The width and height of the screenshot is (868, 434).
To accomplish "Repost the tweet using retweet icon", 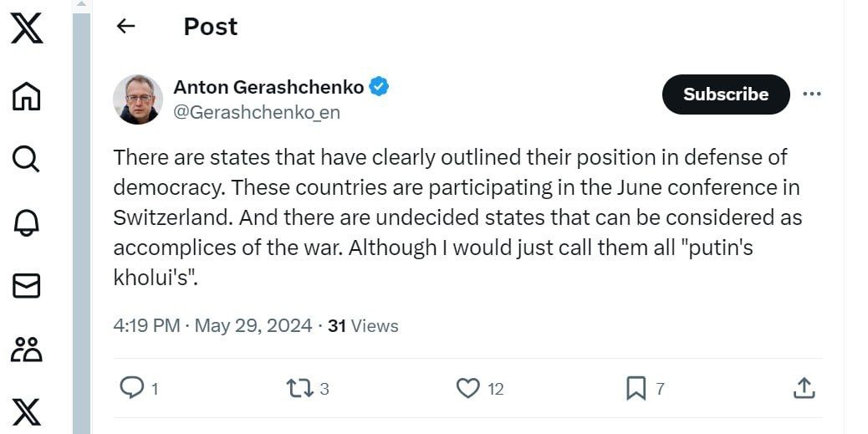I will click(299, 387).
